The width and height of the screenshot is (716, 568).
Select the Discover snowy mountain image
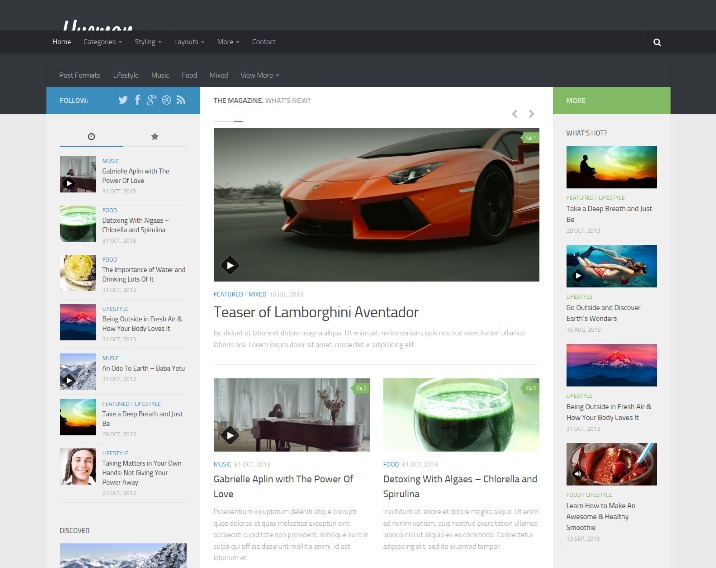pos(123,555)
